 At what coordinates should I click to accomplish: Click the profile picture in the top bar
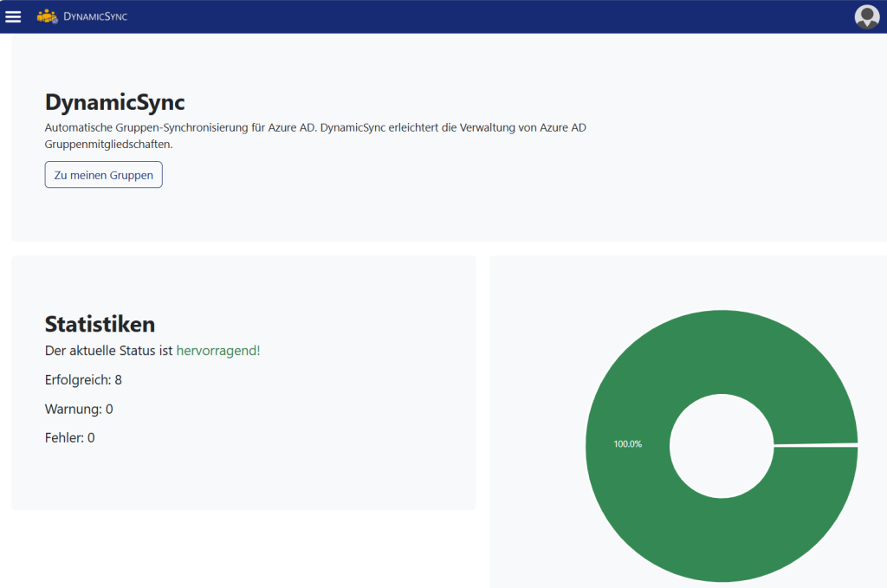click(x=866, y=16)
